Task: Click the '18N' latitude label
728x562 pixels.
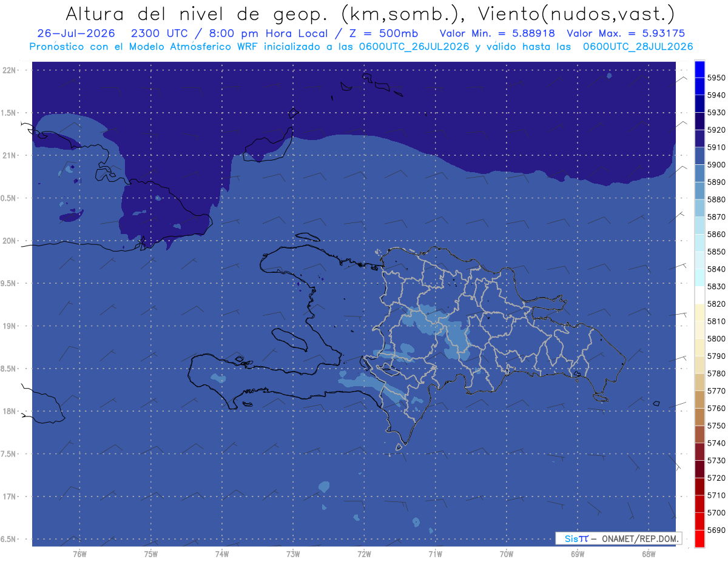Action: coord(10,411)
